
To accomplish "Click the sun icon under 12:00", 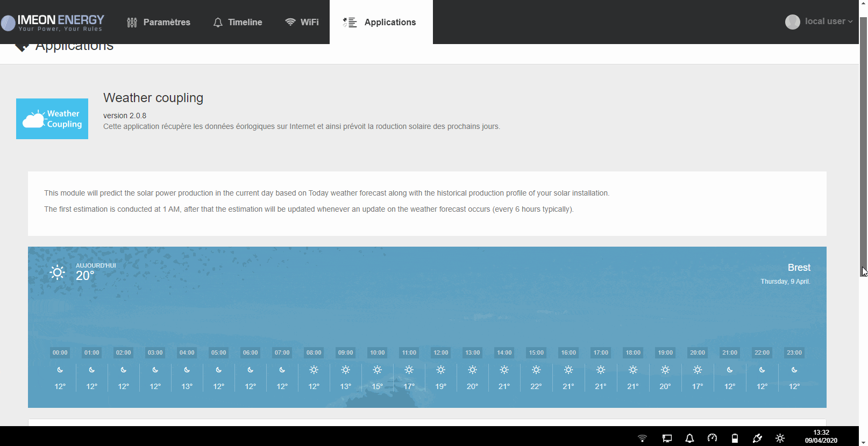I will click(441, 370).
